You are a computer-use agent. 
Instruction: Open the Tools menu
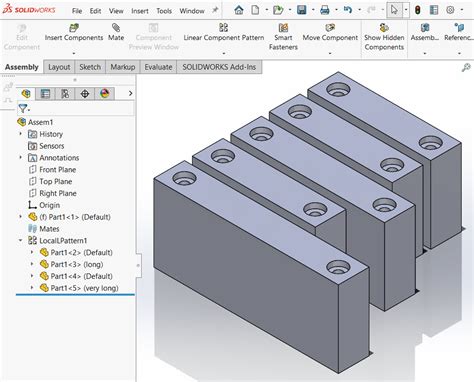pyautogui.click(x=164, y=11)
